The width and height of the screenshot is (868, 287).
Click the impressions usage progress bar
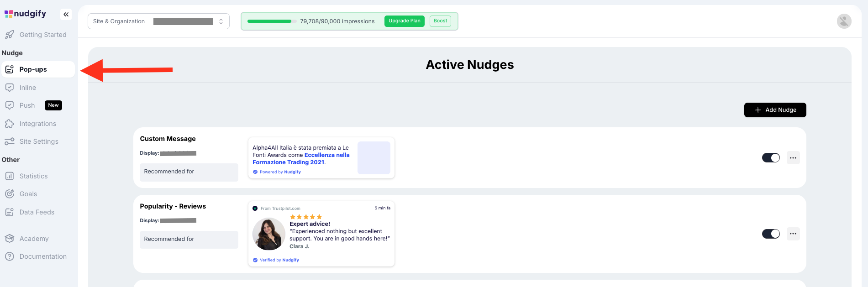(x=272, y=21)
